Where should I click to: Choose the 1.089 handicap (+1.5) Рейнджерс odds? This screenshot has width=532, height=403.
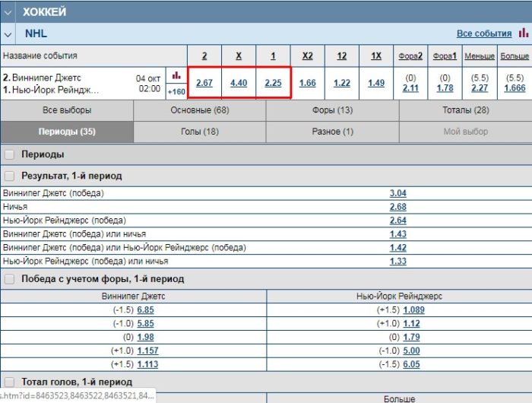click(414, 310)
